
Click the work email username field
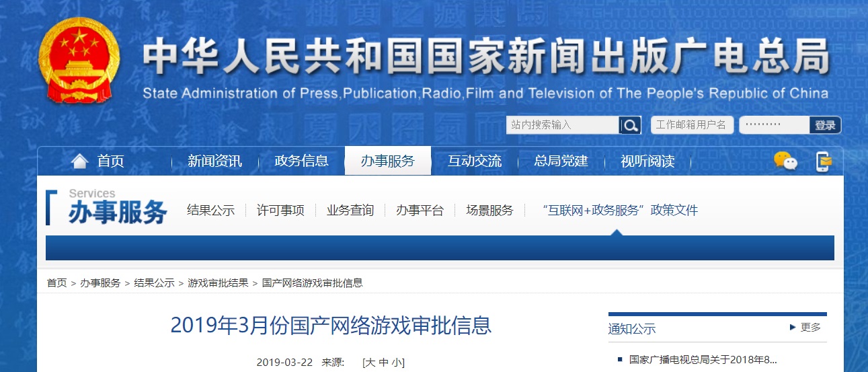692,125
